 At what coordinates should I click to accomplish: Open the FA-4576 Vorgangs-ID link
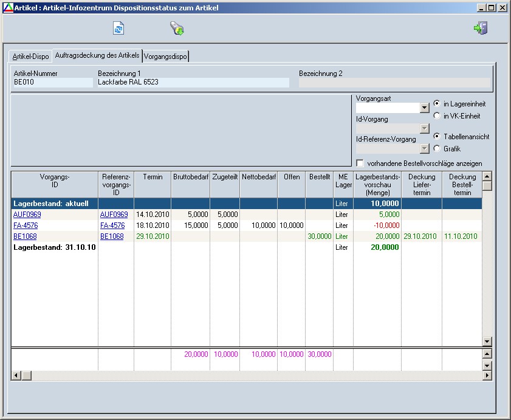(x=25, y=225)
